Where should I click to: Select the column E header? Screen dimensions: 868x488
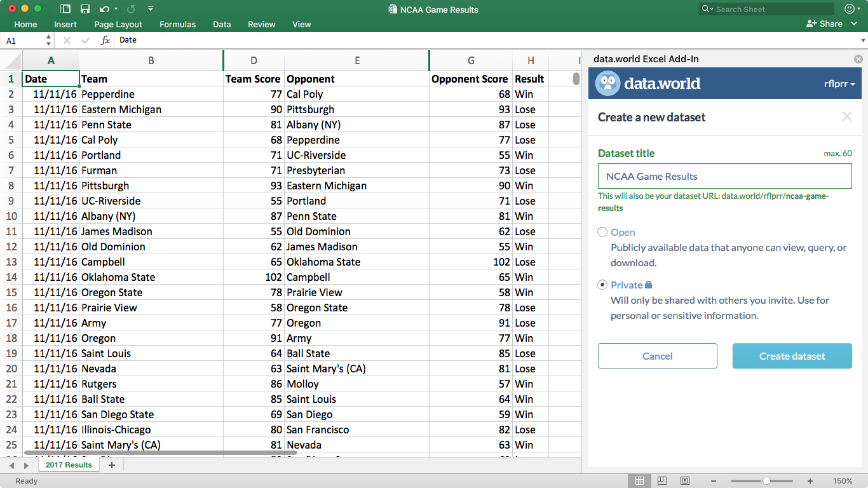pyautogui.click(x=357, y=60)
